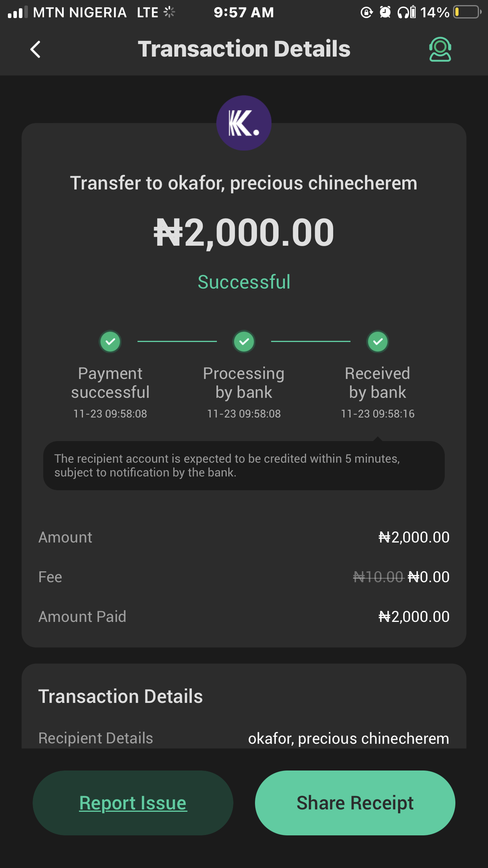The image size is (488, 868).
Task: Tap the Recipient Details row
Action: (244, 738)
